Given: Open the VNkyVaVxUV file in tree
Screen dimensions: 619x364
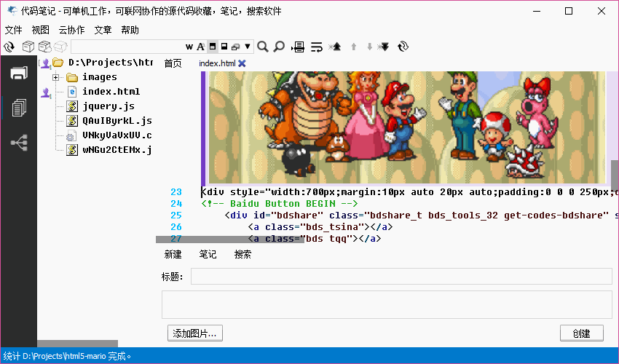Looking at the screenshot, I should pyautogui.click(x=117, y=135).
